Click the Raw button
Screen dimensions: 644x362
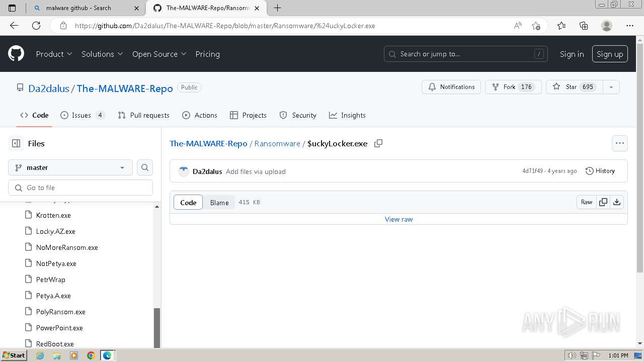click(587, 202)
